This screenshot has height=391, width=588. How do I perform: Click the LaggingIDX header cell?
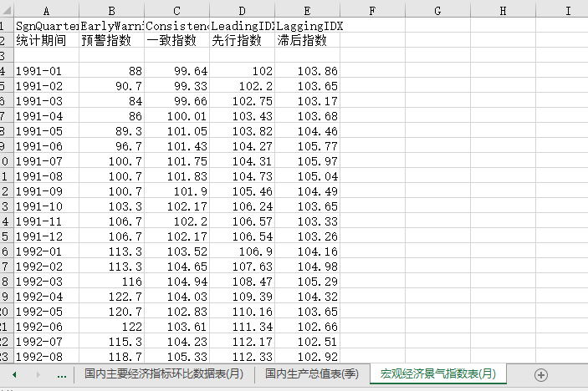pos(307,25)
